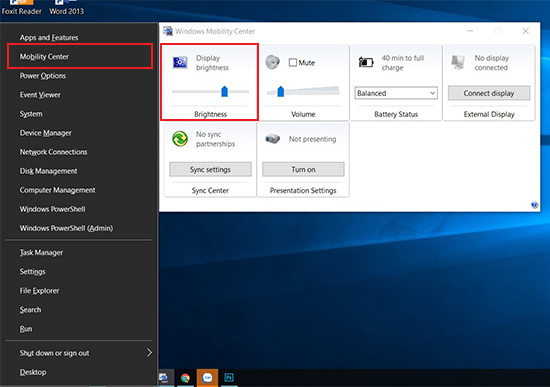
Task: Click the 'Presentation Settings' tile label
Action: 303,190
